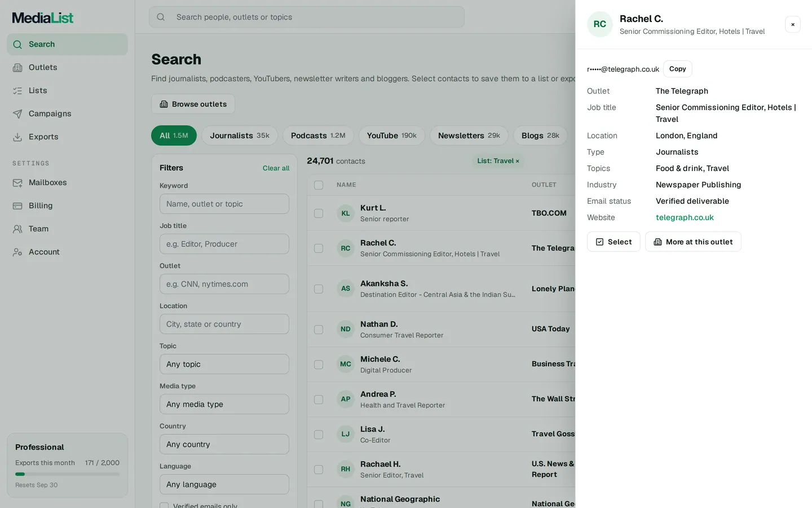812x508 pixels.
Task: Click More at this outlet
Action: 693,242
